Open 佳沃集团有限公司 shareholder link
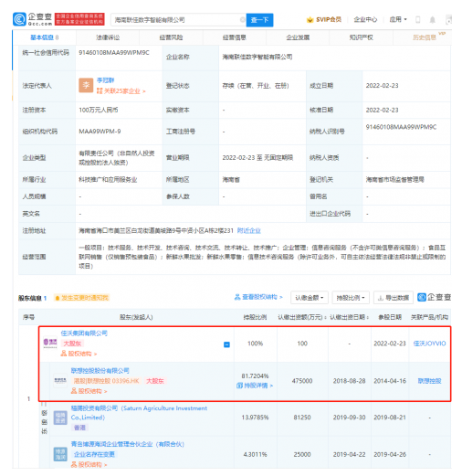The image size is (462, 476). click(84, 333)
